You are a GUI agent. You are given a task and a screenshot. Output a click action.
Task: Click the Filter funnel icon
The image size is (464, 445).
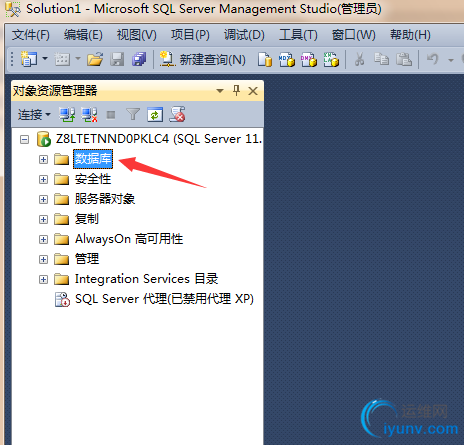point(133,115)
